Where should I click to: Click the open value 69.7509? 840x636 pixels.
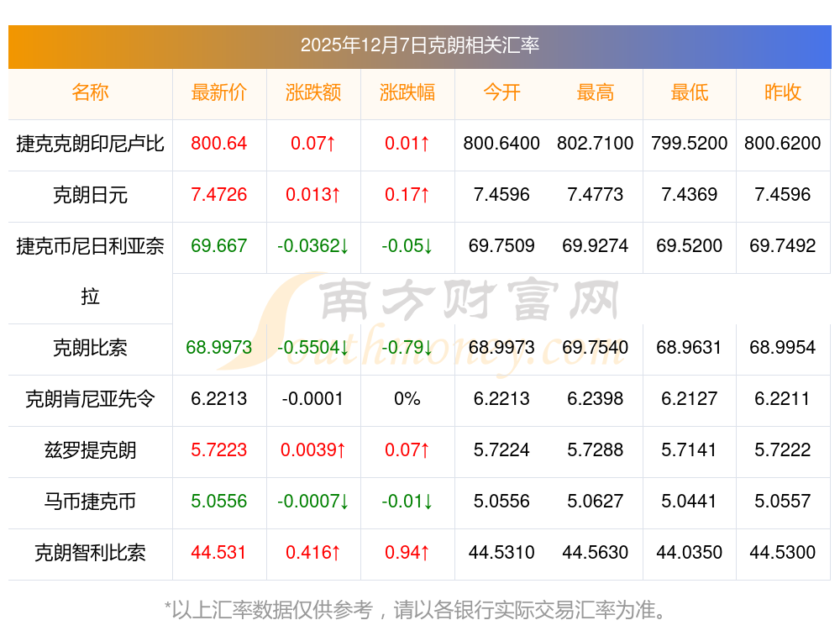pyautogui.click(x=501, y=246)
